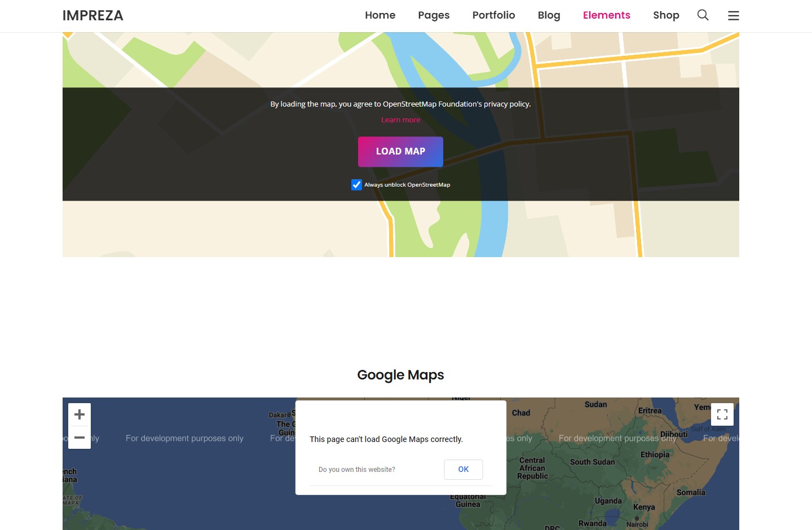Navigate to the Home menu item
The height and width of the screenshot is (530, 812).
[380, 15]
